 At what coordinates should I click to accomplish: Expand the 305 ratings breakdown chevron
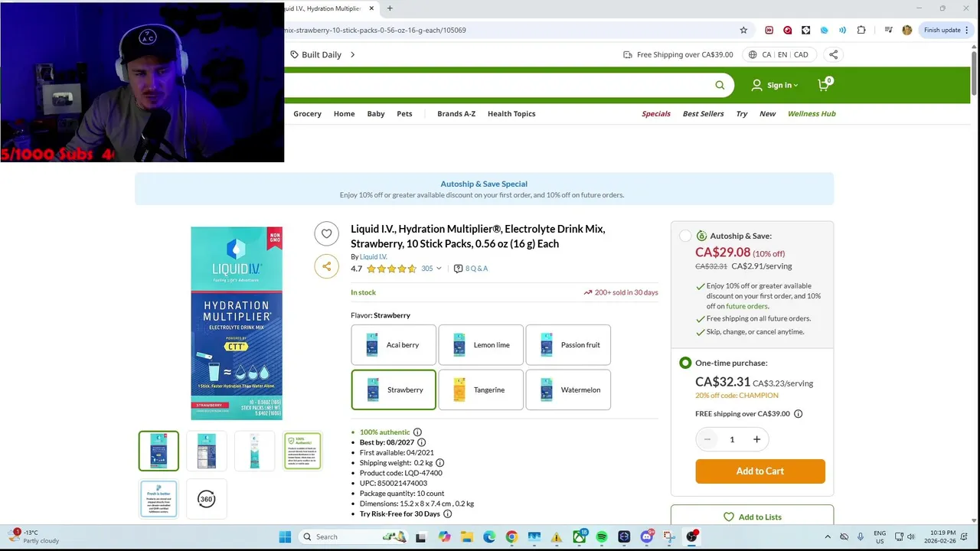(439, 269)
